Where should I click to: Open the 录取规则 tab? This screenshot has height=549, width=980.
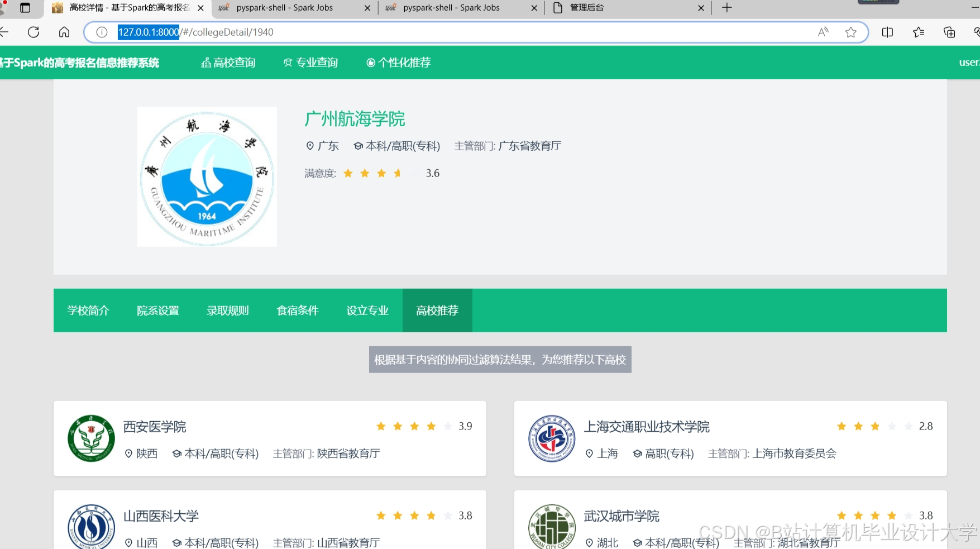pyautogui.click(x=227, y=311)
